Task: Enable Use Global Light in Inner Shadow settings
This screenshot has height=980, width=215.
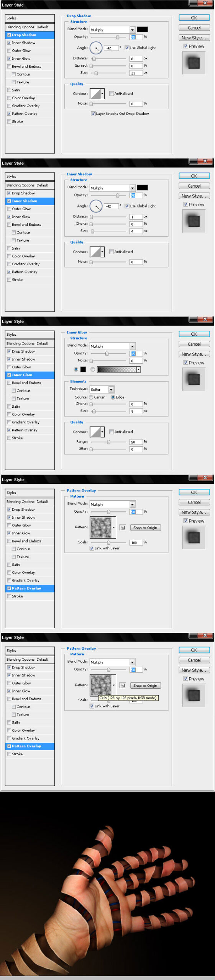Action: [x=127, y=206]
